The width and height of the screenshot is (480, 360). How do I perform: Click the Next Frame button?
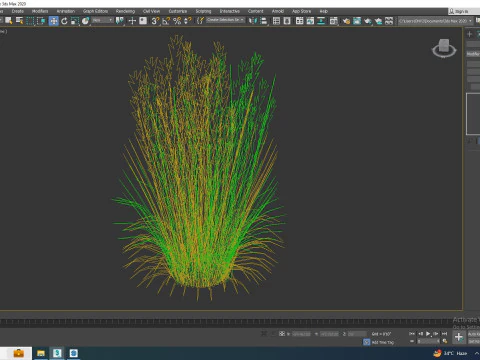(x=436, y=334)
